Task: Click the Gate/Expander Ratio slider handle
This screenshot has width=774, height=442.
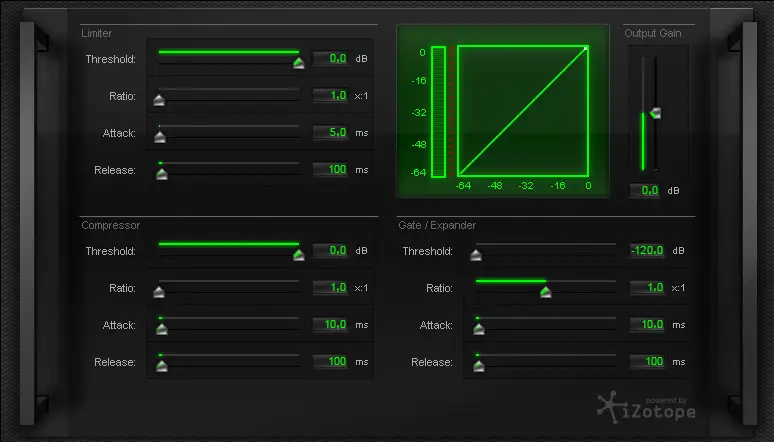Action: [546, 292]
